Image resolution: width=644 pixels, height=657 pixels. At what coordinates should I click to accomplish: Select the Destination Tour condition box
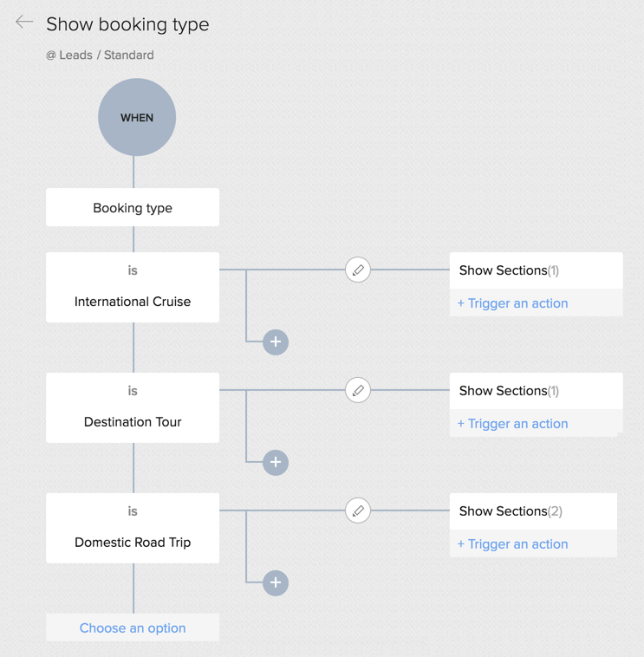133,408
